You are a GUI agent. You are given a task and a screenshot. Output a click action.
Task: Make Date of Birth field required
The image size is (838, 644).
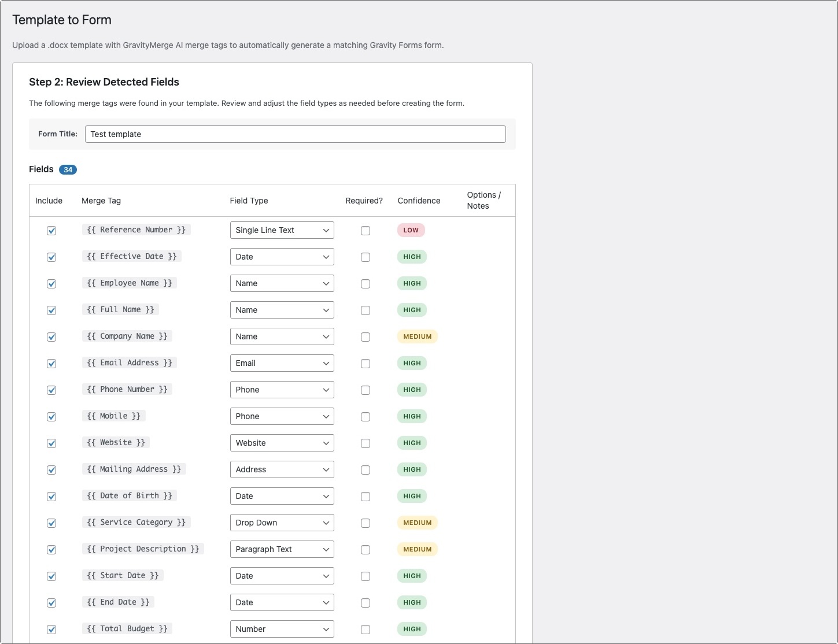pos(366,497)
